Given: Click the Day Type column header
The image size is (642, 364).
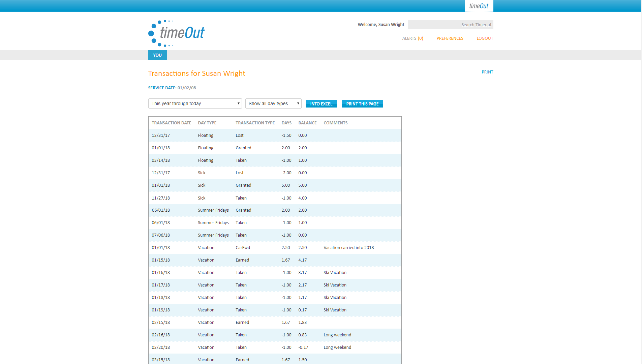Looking at the screenshot, I should (207, 123).
